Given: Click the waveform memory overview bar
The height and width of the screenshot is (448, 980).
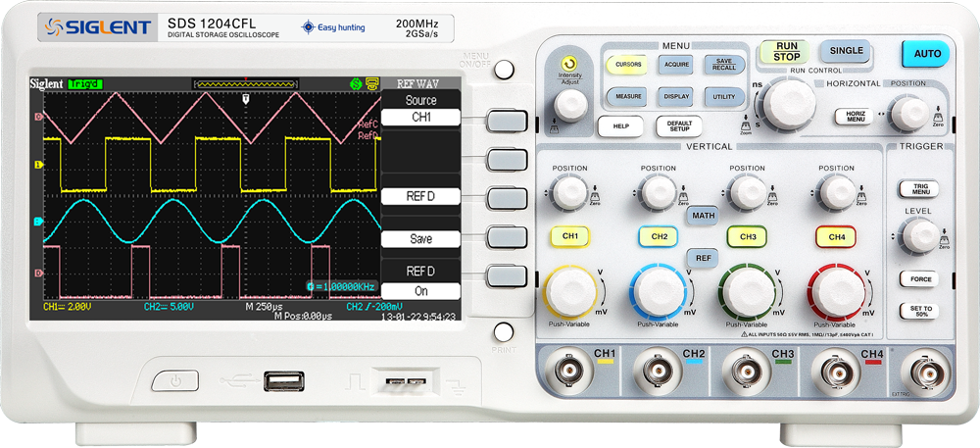Looking at the screenshot, I should [x=246, y=83].
